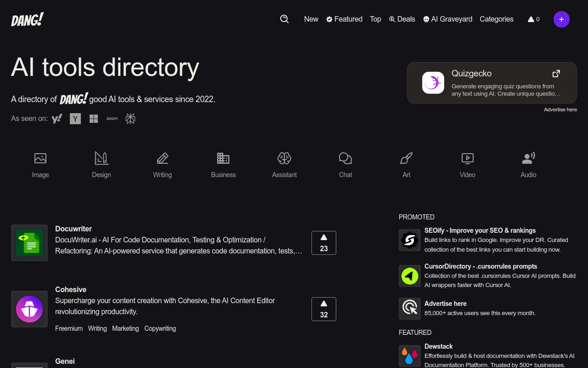The height and width of the screenshot is (368, 588).
Task: Go to the Featured section
Action: pyautogui.click(x=344, y=19)
